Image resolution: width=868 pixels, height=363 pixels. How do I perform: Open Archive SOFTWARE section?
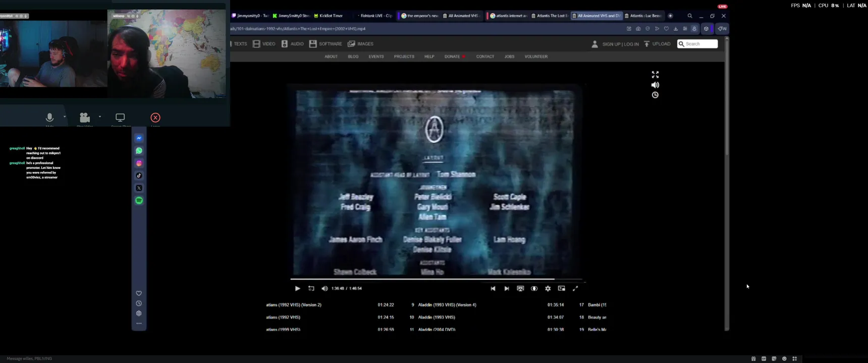click(325, 44)
